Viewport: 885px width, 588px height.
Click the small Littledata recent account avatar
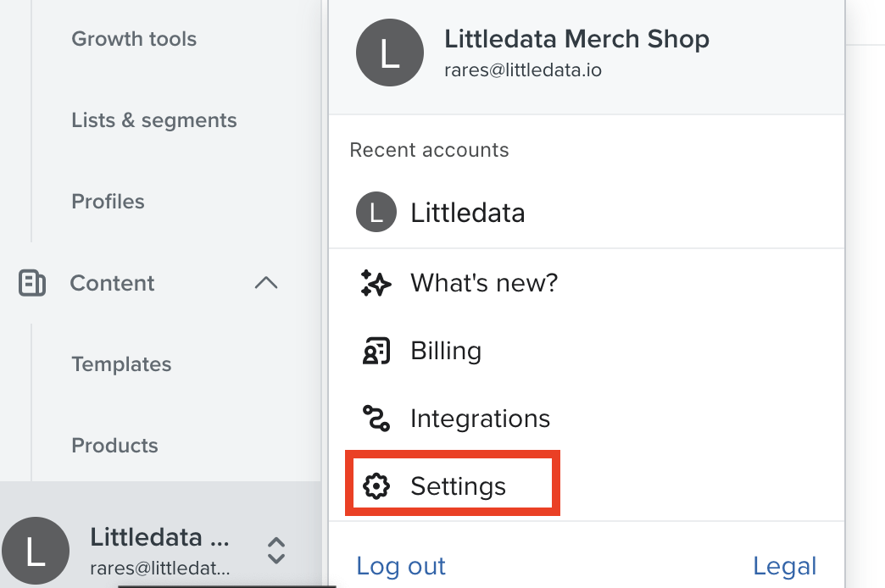click(x=376, y=212)
